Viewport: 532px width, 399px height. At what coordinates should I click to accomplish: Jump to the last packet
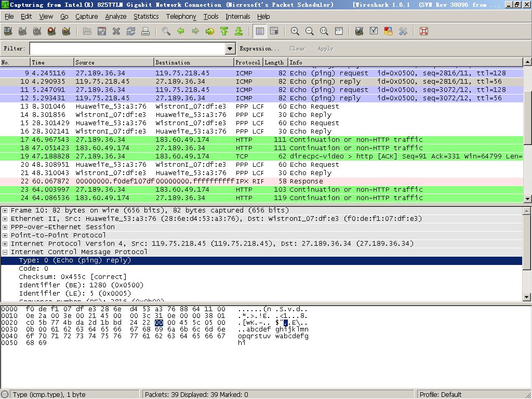[239, 32]
